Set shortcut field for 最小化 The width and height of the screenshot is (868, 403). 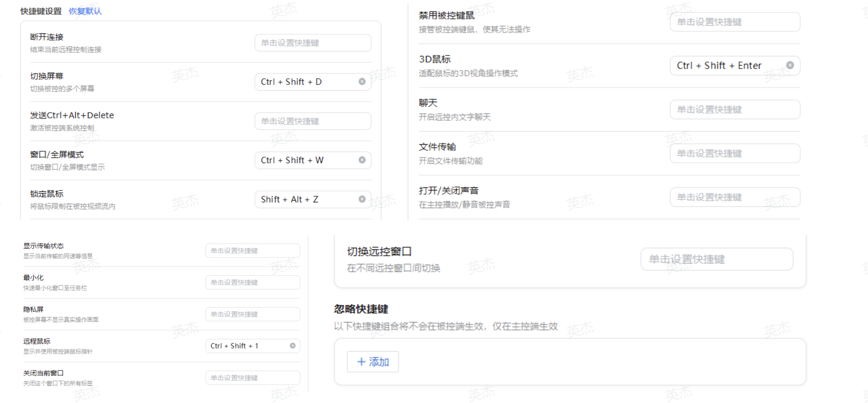pyautogui.click(x=253, y=282)
